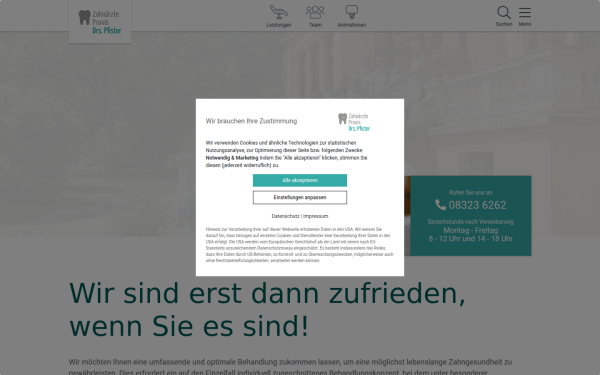The image size is (600, 375).
Task: Click 'Sprechstunde nach Vereinbarung' text
Action: tap(470, 222)
